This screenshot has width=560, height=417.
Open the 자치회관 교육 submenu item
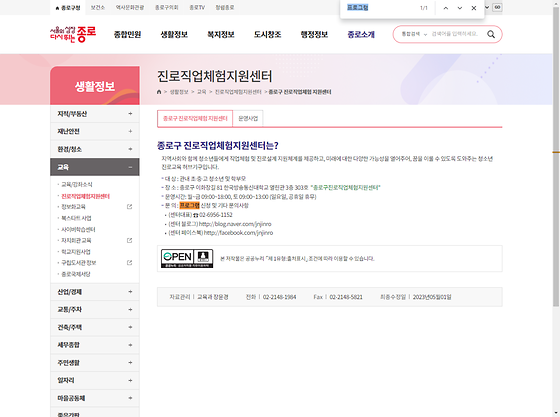[x=76, y=240]
